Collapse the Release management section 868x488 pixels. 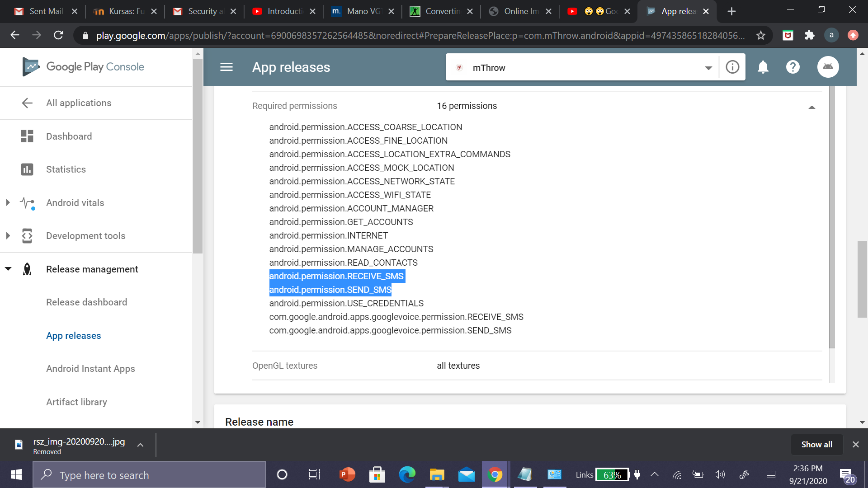[8, 269]
